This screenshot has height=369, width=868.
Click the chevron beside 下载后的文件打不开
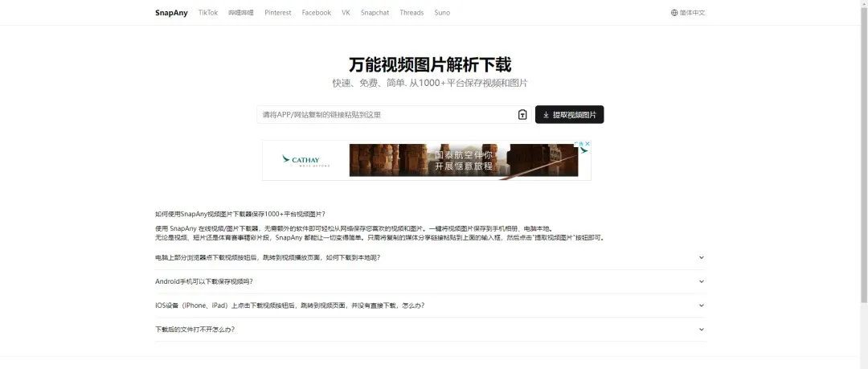[x=701, y=329]
